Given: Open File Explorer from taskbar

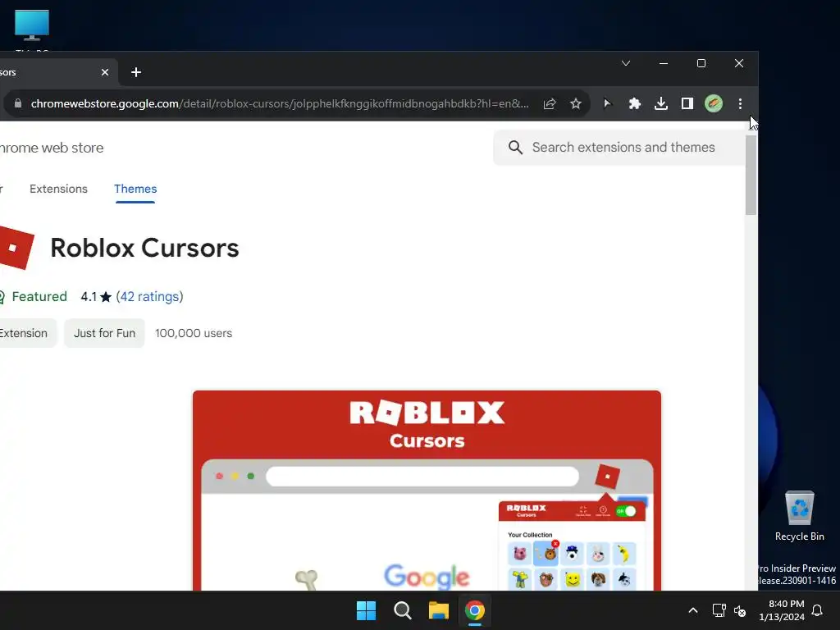Looking at the screenshot, I should [438, 610].
